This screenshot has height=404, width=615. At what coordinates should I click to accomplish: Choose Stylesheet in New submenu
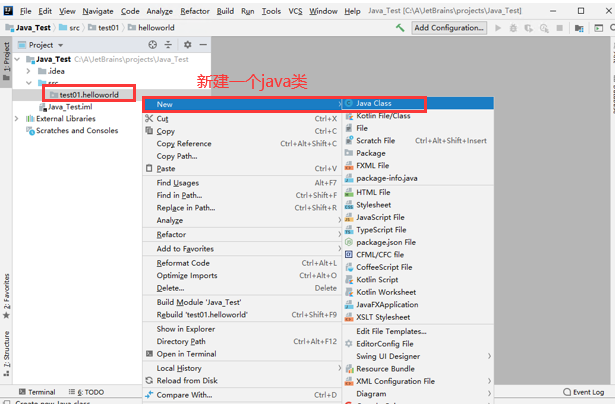pos(418,205)
